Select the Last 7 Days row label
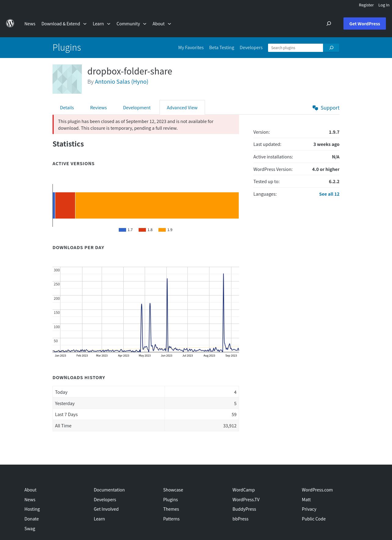Image resolution: width=392 pixels, height=540 pixels. [x=66, y=415]
